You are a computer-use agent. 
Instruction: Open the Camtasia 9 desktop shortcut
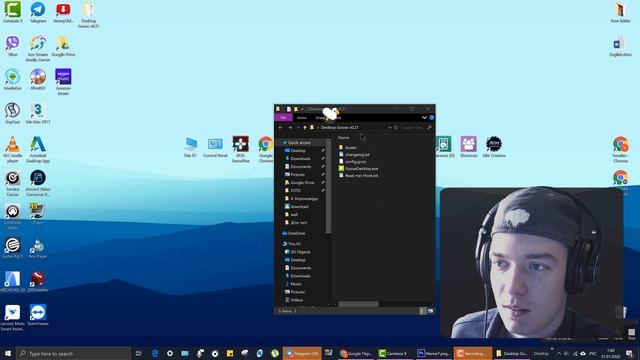coord(13,12)
